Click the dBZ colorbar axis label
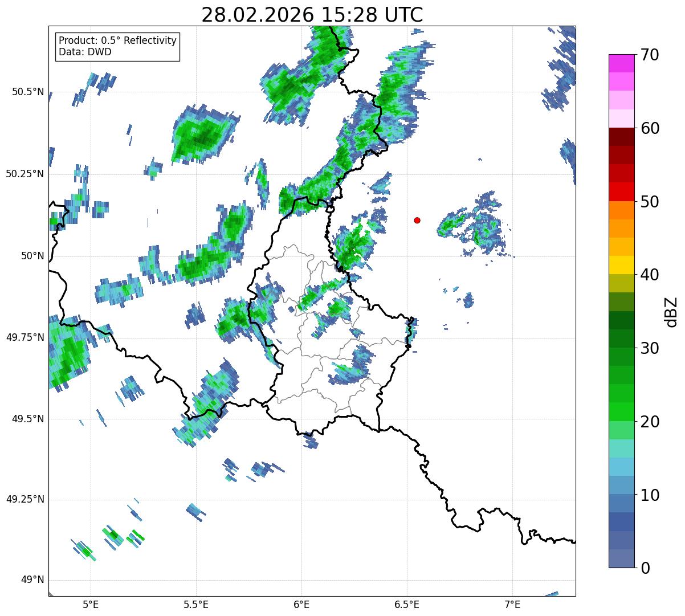Viewport: 685px width, 616px height. [671, 311]
